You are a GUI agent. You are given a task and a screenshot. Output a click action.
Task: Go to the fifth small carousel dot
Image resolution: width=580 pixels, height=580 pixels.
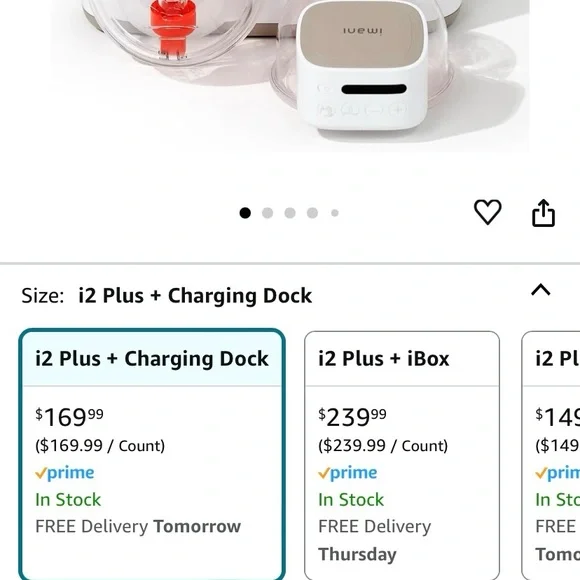pyautogui.click(x=335, y=213)
